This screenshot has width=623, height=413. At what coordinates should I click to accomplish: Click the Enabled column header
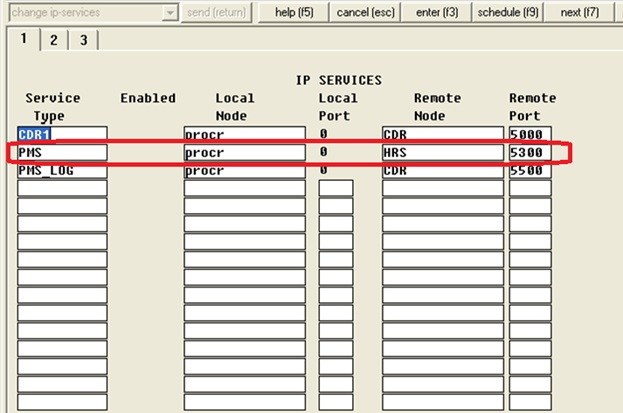tap(148, 98)
